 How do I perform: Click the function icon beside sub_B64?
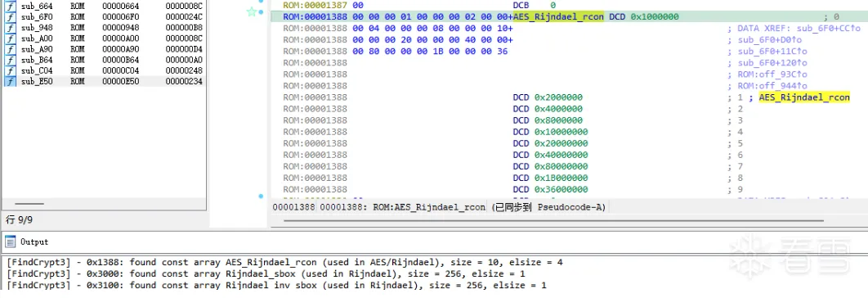[10, 60]
